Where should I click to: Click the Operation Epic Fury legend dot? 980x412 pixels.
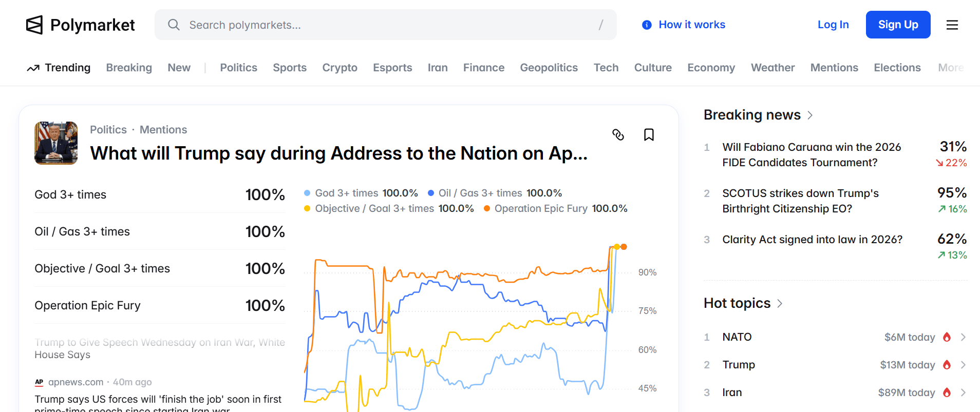pos(487,209)
